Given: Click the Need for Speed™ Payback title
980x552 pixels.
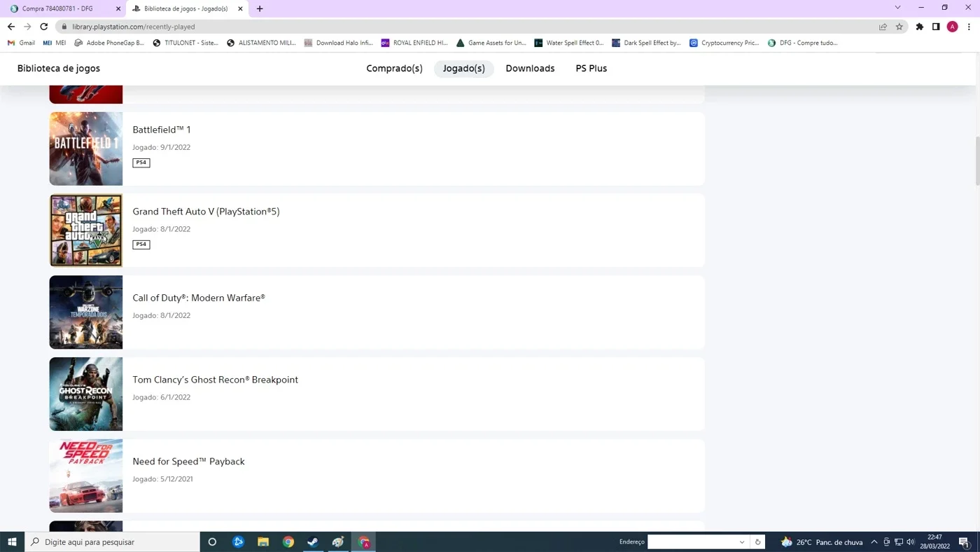Looking at the screenshot, I should (189, 462).
